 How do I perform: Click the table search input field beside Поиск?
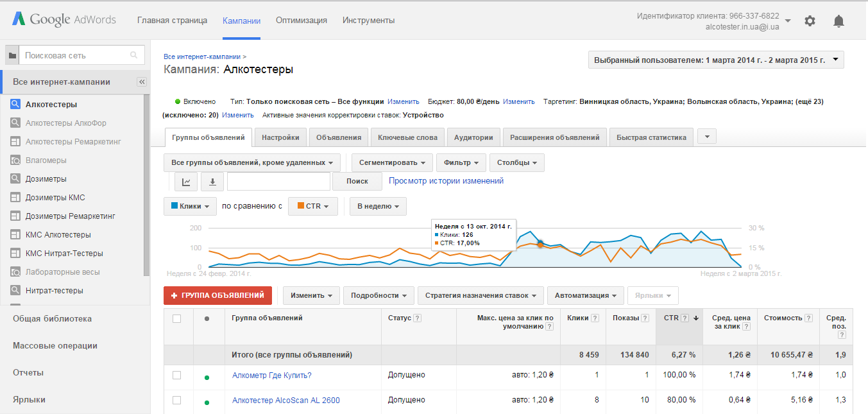(x=279, y=182)
